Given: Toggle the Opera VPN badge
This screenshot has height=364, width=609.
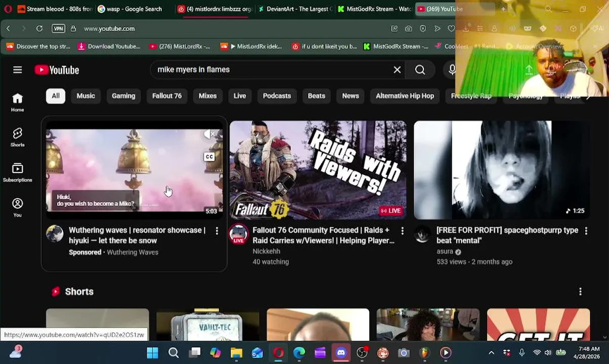Looking at the screenshot, I should pos(58,29).
